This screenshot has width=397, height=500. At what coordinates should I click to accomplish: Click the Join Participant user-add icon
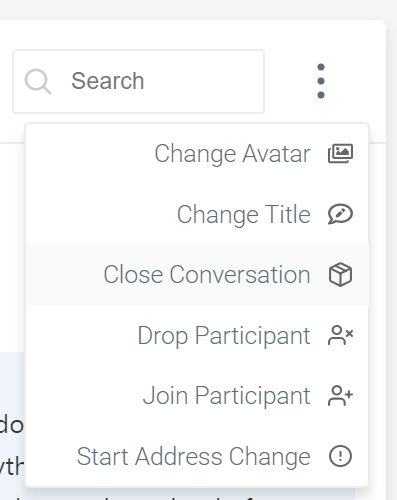[x=340, y=396]
